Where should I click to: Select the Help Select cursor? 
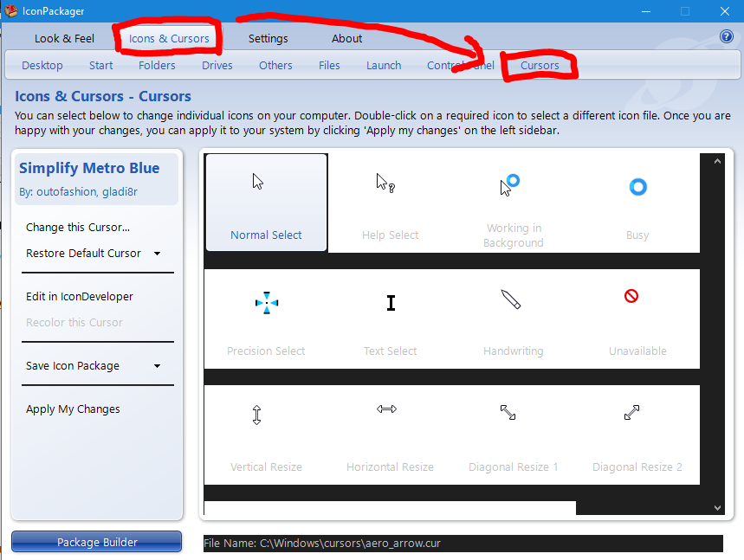390,202
